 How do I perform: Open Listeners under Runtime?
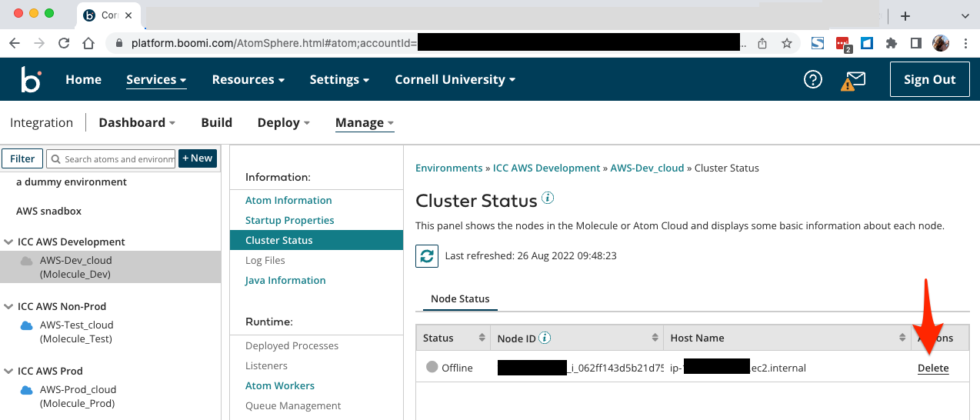click(x=266, y=365)
